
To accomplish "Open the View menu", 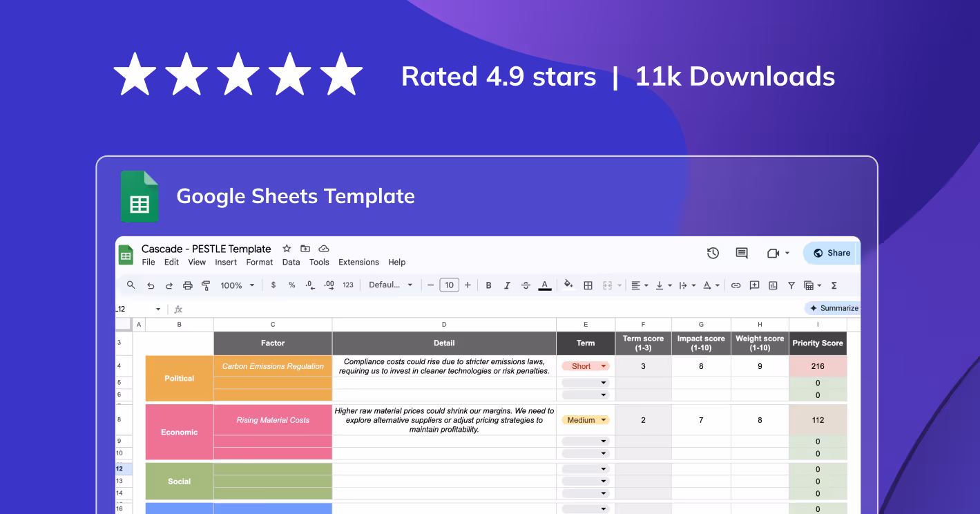I will (197, 262).
